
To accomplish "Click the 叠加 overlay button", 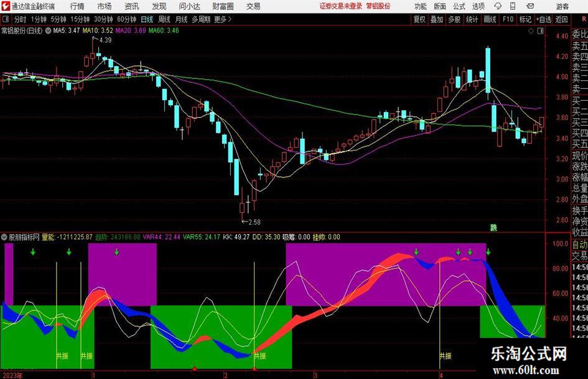I will (x=437, y=19).
